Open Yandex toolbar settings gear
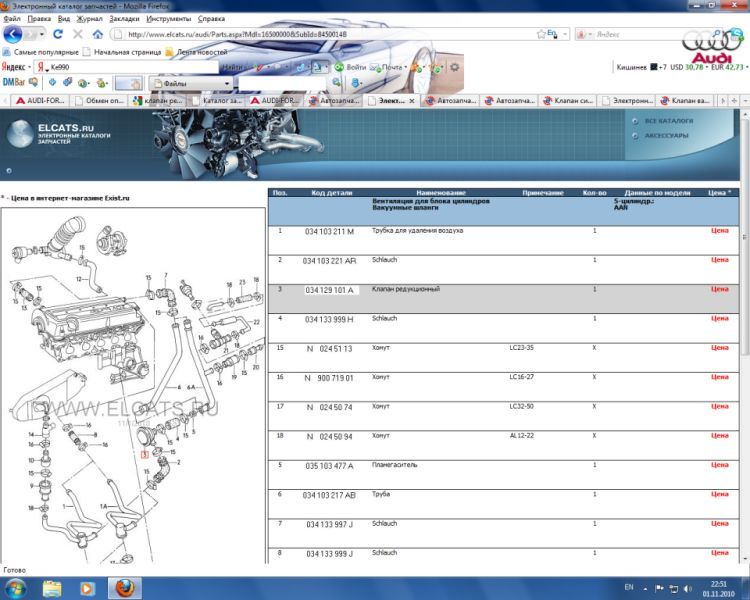750x600 pixels. [454, 67]
